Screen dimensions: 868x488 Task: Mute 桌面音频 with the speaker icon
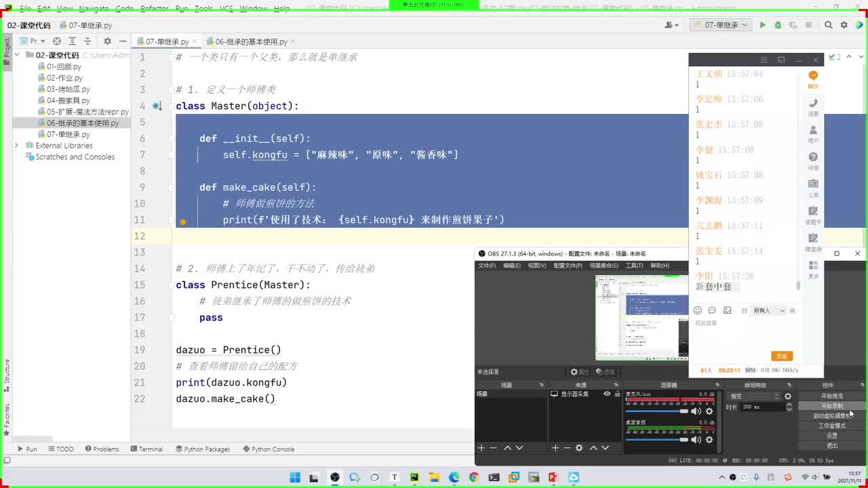pos(696,439)
